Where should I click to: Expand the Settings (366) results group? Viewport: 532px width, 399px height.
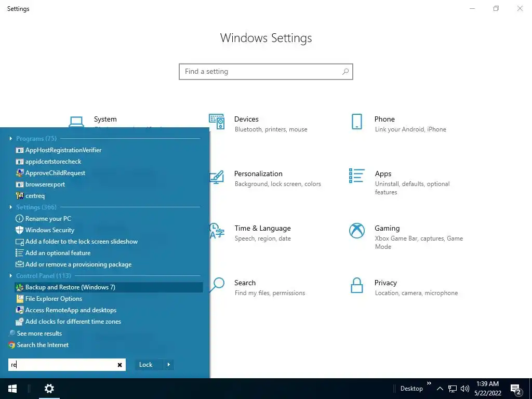tap(11, 207)
